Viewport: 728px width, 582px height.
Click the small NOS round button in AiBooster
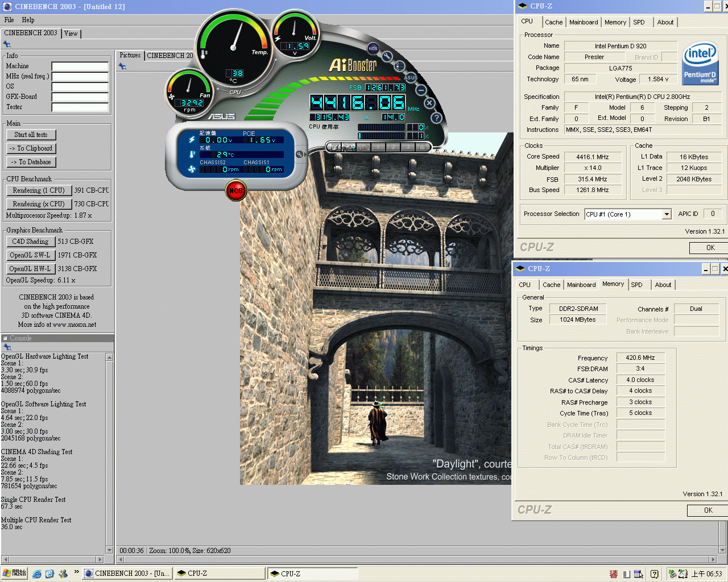tap(373, 48)
